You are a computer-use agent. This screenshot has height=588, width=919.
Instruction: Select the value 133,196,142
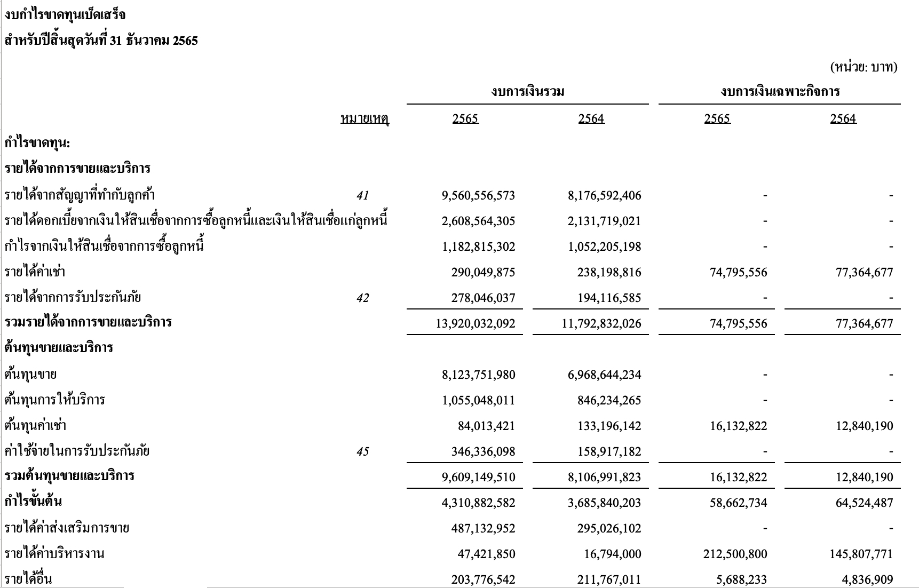[609, 426]
